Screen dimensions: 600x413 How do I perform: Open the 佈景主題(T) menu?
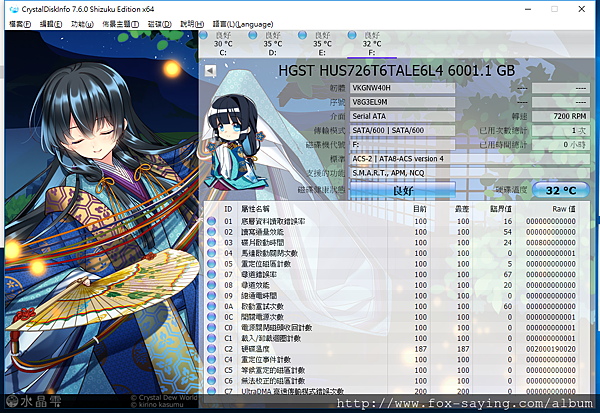coord(121,24)
